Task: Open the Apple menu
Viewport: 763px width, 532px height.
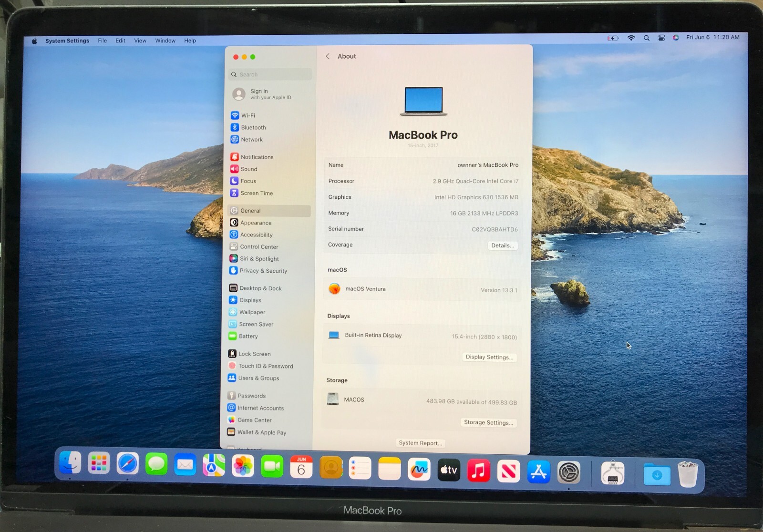Action: pos(34,41)
